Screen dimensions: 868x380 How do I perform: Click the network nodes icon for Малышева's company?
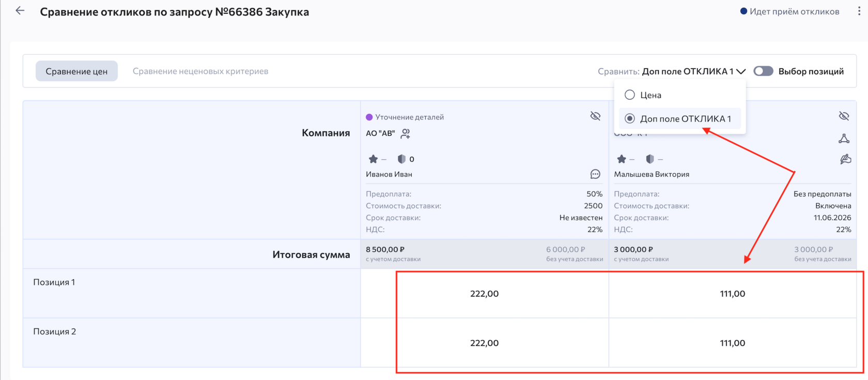tap(844, 138)
